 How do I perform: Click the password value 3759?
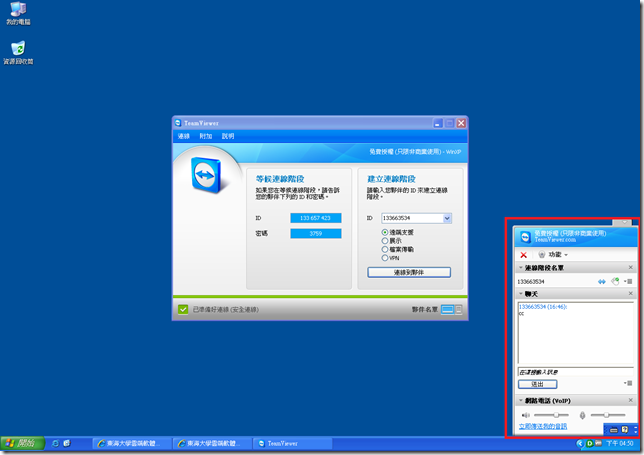tap(315, 234)
